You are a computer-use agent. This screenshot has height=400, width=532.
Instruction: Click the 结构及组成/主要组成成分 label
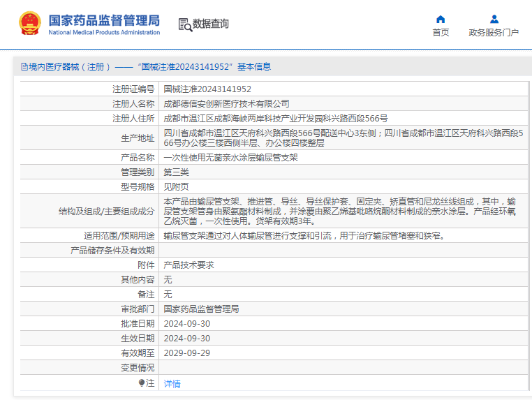[x=107, y=212]
